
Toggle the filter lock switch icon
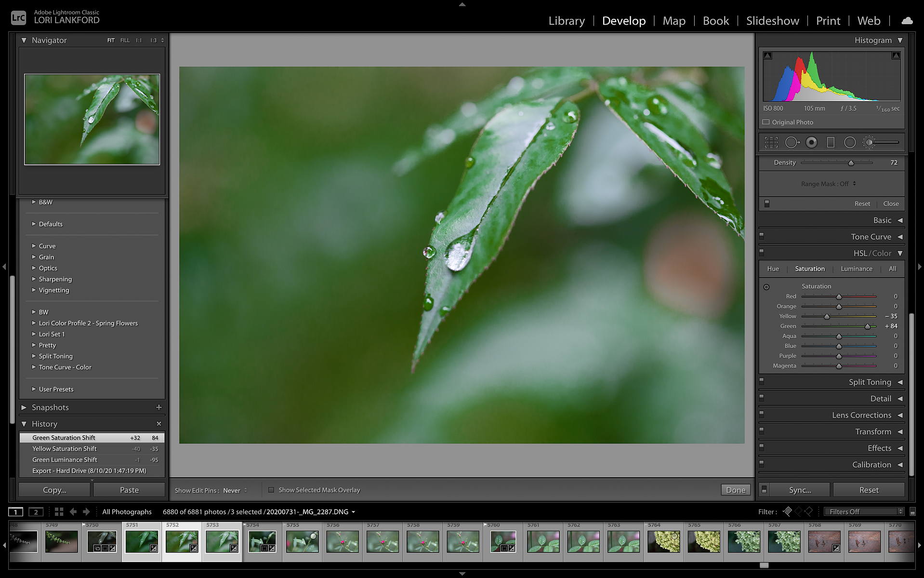point(912,512)
